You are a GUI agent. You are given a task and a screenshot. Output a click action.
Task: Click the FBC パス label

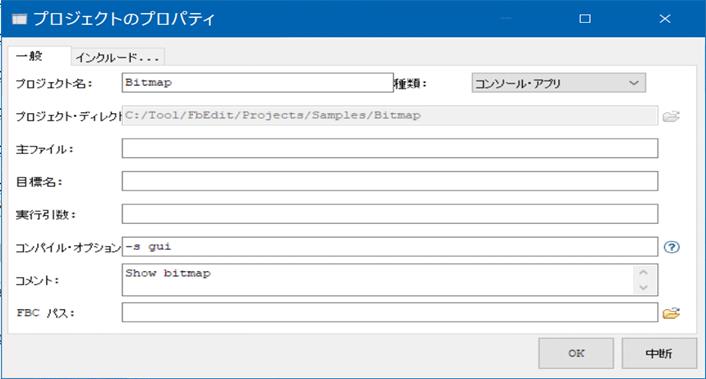tap(45, 313)
